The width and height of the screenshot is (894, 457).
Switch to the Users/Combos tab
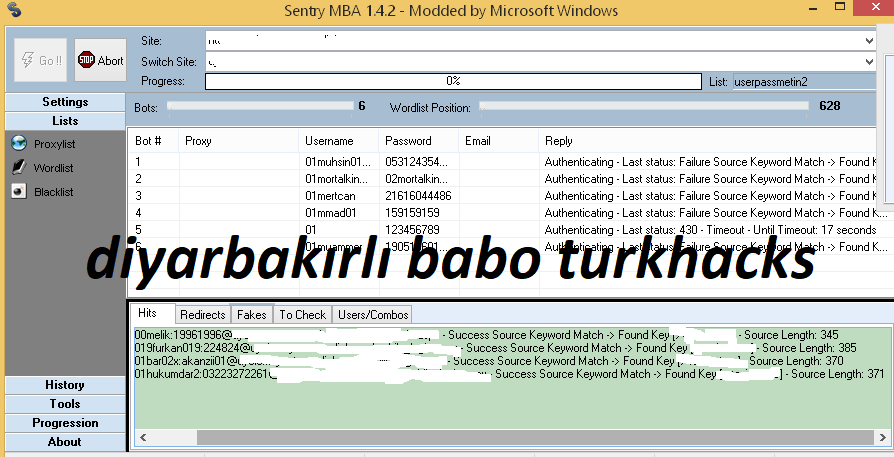[x=373, y=315]
